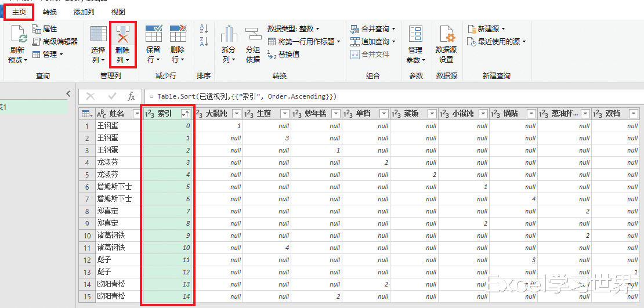Open the 姓名 column filter dropdown
Screen dimensions: 644x308
(x=137, y=114)
